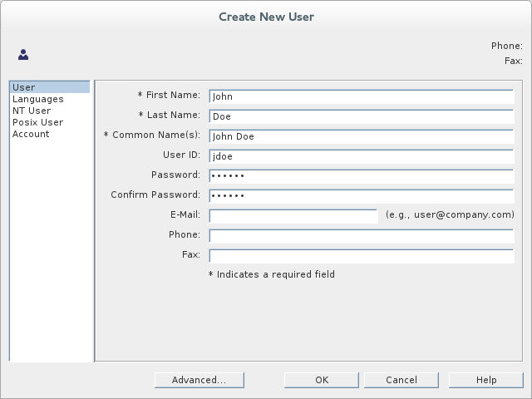The width and height of the screenshot is (532, 399).
Task: Click into the User ID field
Action: pyautogui.click(x=361, y=156)
